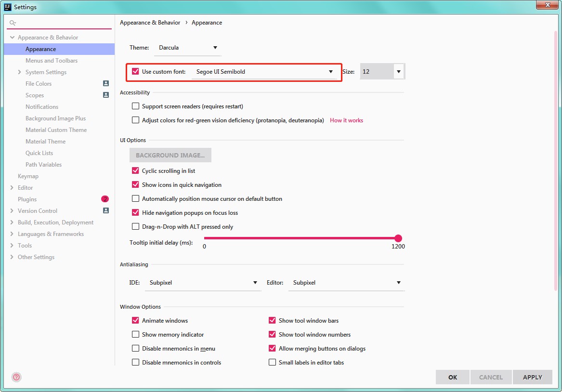Close the Settings window
562x392 pixels.
548,5
